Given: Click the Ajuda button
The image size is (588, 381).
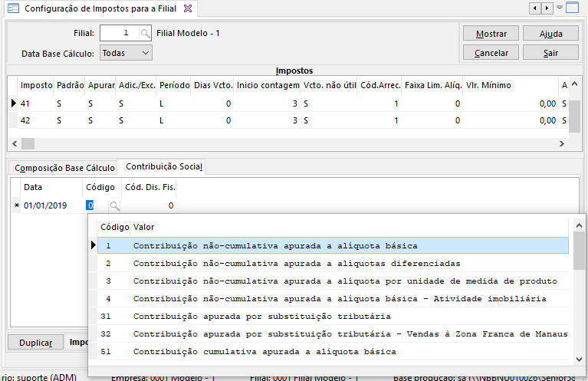Looking at the screenshot, I should pos(550,34).
